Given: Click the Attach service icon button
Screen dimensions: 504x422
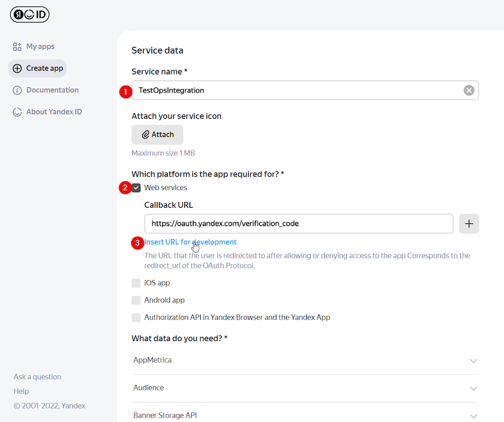Looking at the screenshot, I should 157,135.
